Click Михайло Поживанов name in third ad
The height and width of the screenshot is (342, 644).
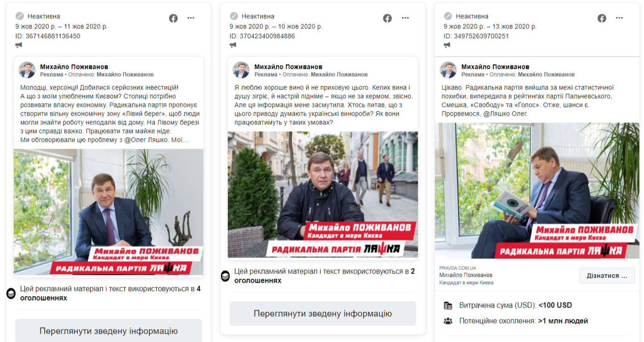(495, 67)
